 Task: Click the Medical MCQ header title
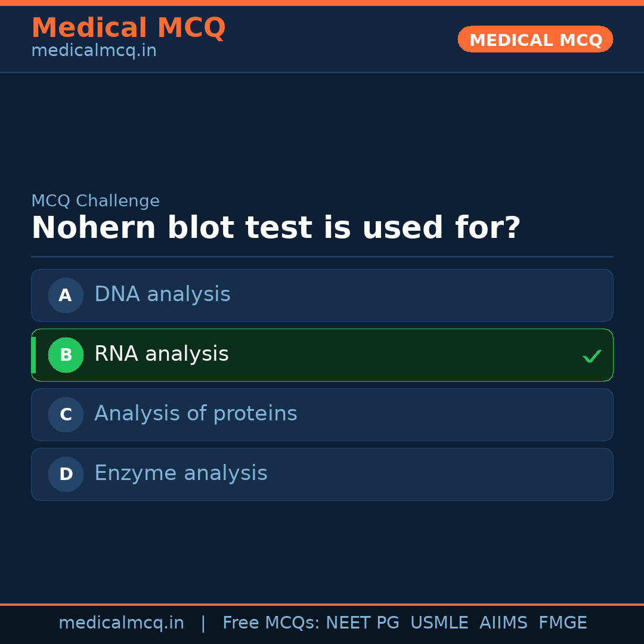pyautogui.click(x=128, y=28)
